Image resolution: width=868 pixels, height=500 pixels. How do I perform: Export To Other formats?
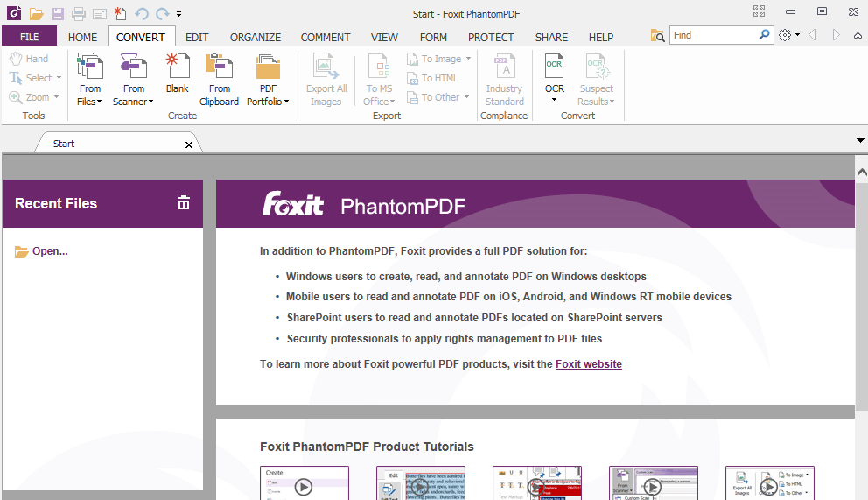pos(433,97)
